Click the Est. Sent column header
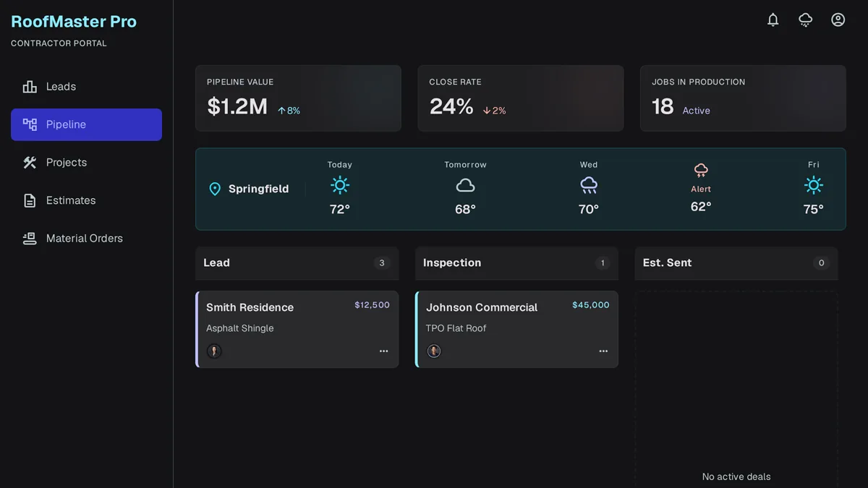868x488 pixels. 736,263
